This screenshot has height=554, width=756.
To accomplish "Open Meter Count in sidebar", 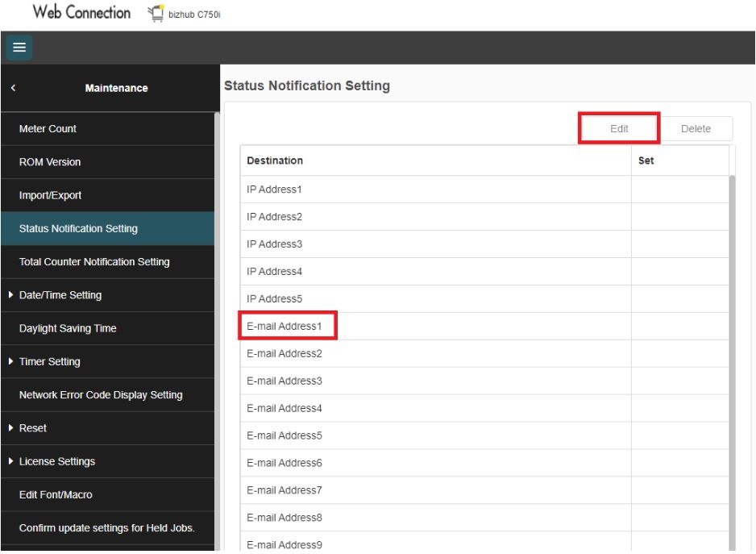I will pos(48,129).
